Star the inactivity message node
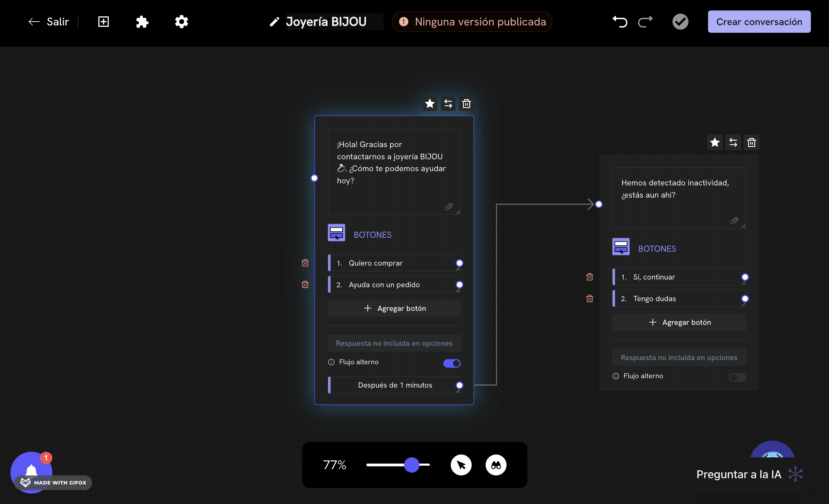Viewport: 829px width, 504px height. [715, 142]
